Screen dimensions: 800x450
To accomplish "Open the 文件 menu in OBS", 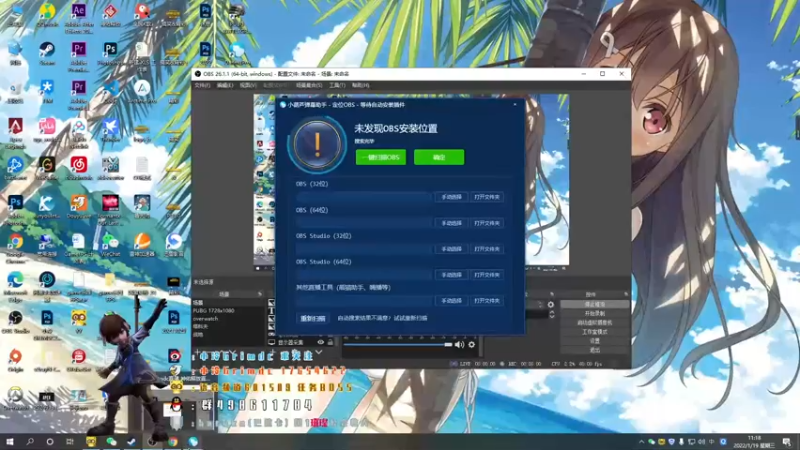I will click(202, 85).
